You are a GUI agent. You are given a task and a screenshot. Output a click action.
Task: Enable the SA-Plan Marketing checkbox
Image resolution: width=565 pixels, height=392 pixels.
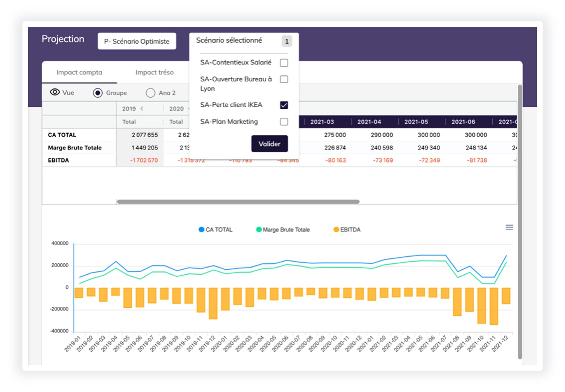(284, 121)
